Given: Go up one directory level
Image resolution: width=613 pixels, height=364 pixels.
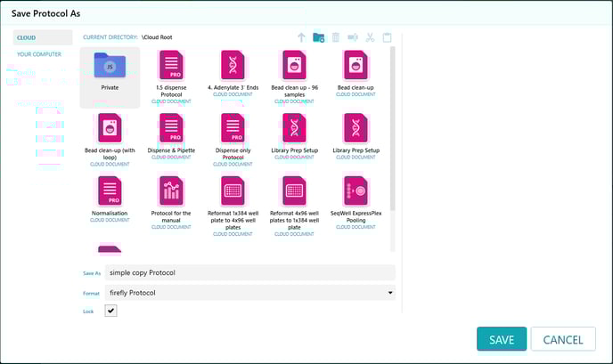Looking at the screenshot, I should coord(301,37).
